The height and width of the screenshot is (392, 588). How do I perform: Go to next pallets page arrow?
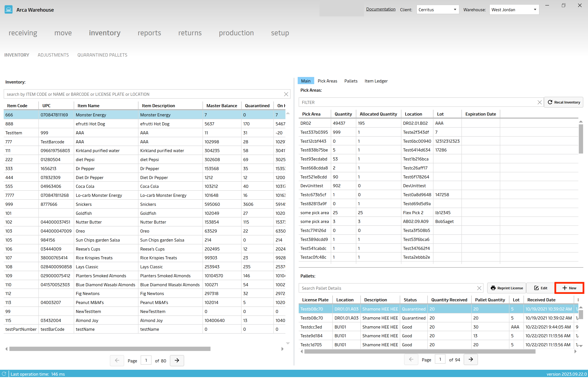pyautogui.click(x=470, y=360)
